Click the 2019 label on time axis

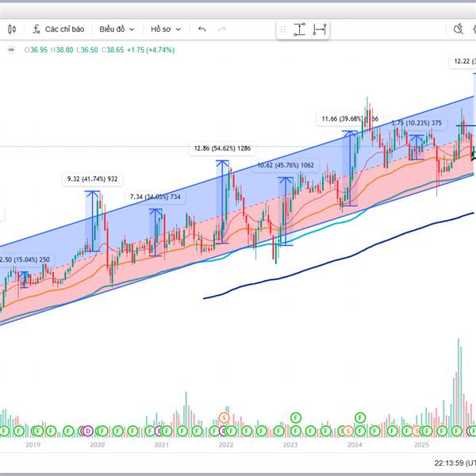pyautogui.click(x=33, y=445)
